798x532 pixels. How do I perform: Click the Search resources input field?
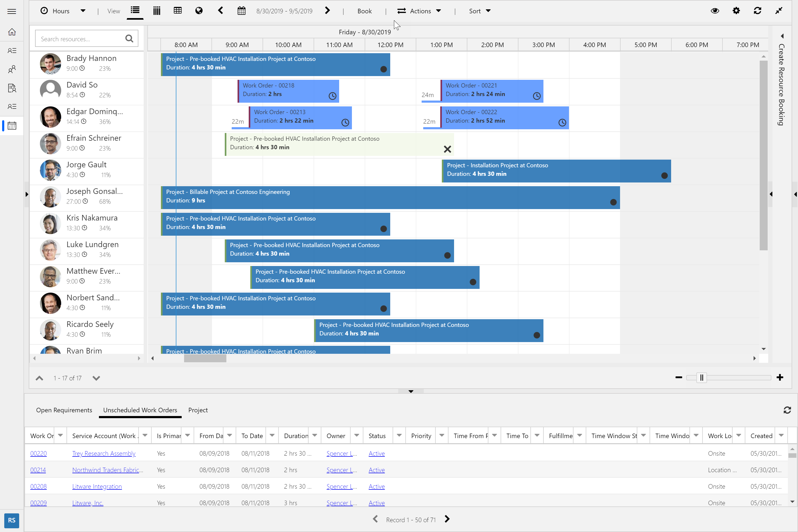pos(78,38)
